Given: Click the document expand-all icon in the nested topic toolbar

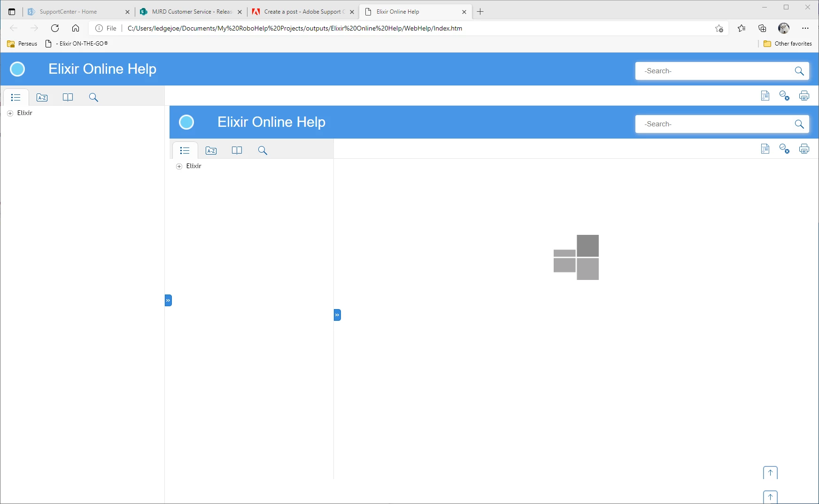Looking at the screenshot, I should (x=765, y=149).
